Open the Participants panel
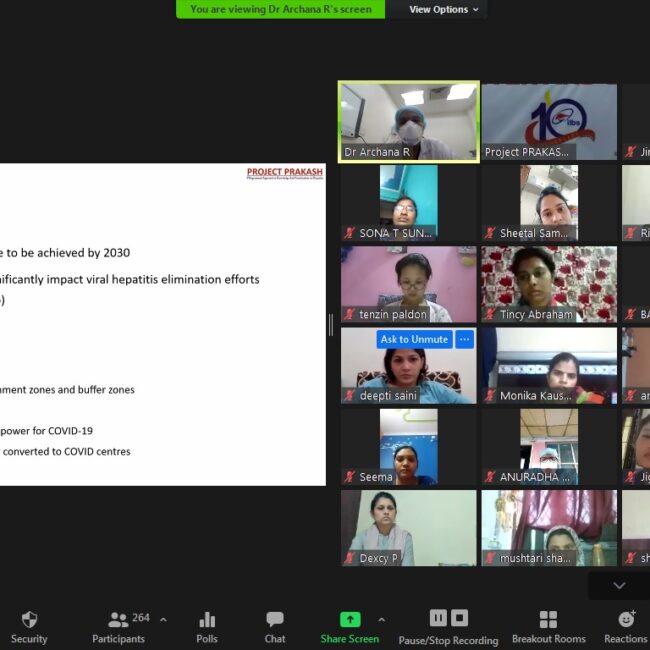 click(x=119, y=620)
